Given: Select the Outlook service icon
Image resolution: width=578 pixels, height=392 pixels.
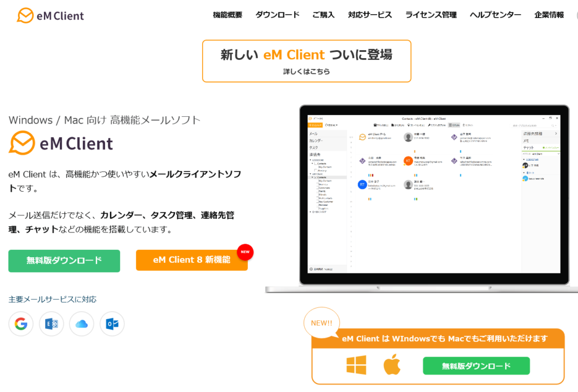Looking at the screenshot, I should (111, 324).
